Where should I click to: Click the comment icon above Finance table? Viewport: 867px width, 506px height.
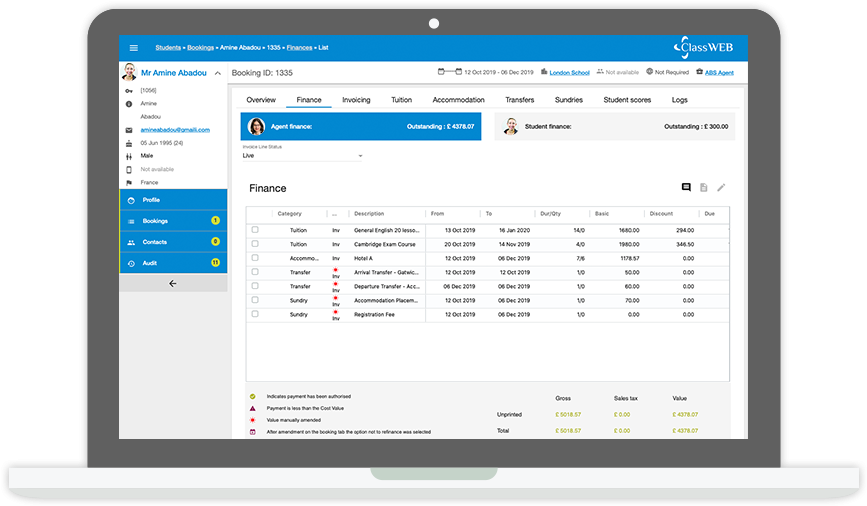[x=686, y=187]
